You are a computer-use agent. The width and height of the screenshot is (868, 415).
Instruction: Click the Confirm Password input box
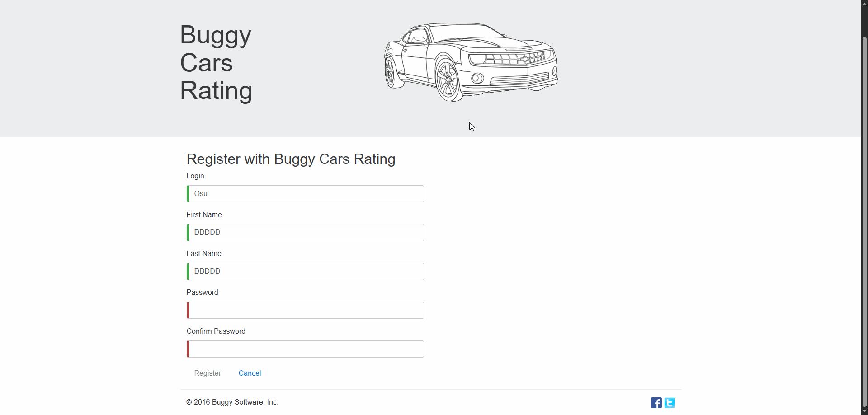306,349
